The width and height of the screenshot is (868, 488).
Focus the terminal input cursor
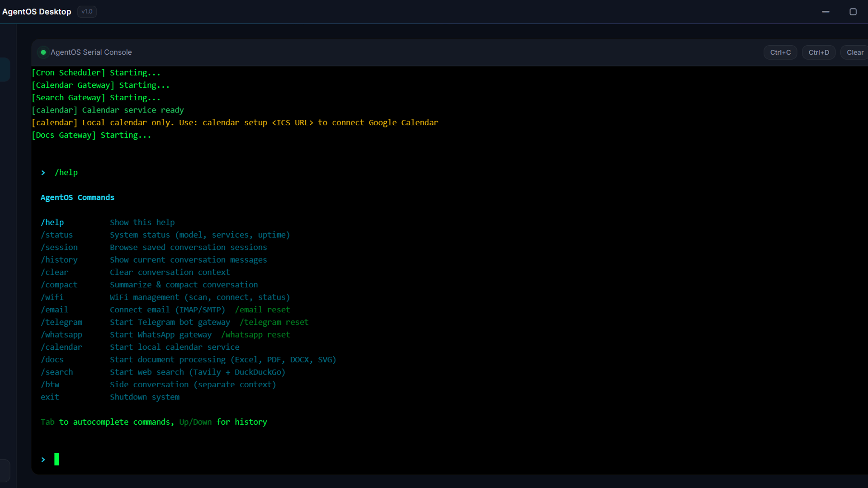[x=57, y=460]
